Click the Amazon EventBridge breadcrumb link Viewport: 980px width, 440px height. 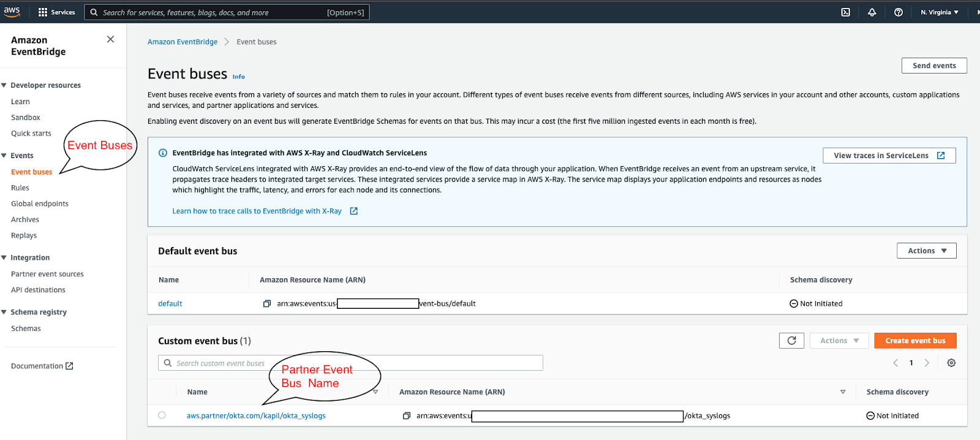[x=183, y=42]
